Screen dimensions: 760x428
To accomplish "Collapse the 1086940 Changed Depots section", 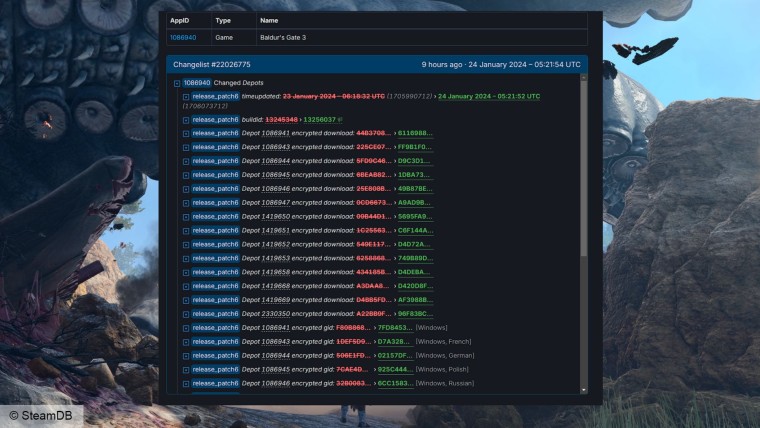I will [x=177, y=83].
